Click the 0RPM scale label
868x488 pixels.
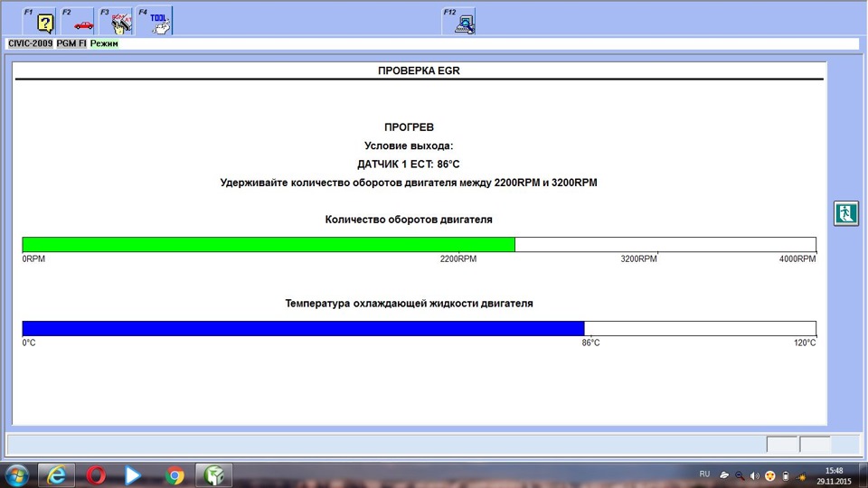[x=33, y=259]
